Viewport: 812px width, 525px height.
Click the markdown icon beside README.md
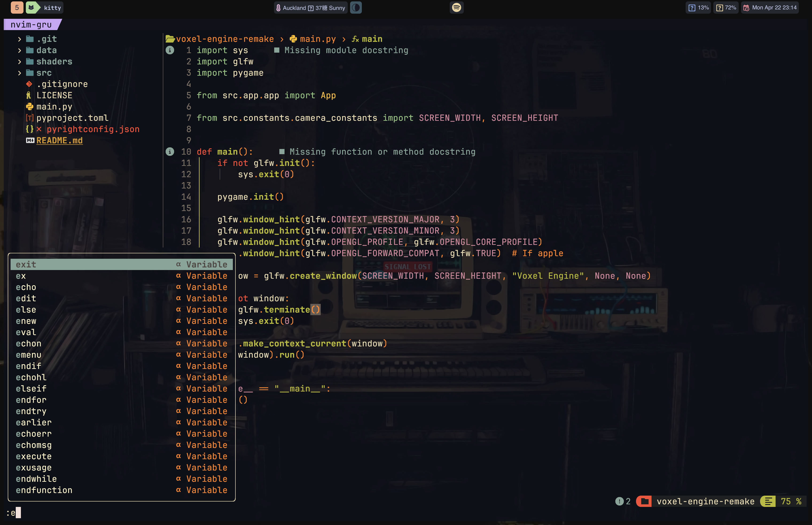click(x=30, y=141)
